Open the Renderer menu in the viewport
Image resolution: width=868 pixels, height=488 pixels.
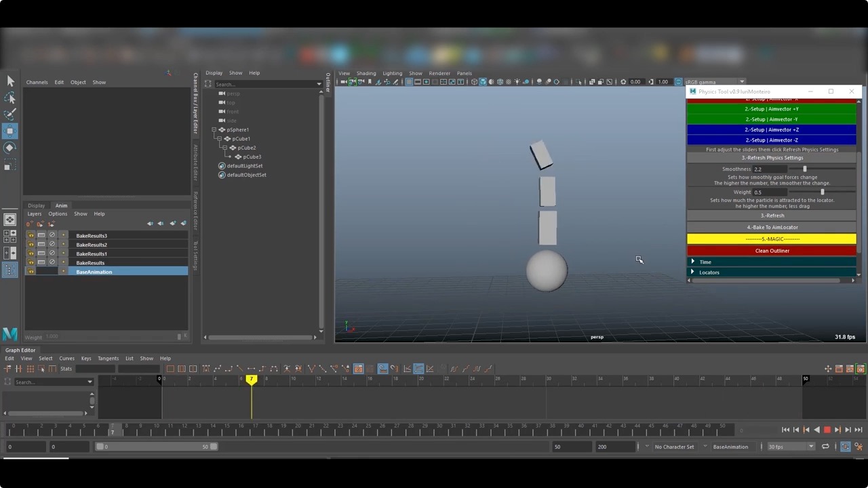pyautogui.click(x=439, y=73)
